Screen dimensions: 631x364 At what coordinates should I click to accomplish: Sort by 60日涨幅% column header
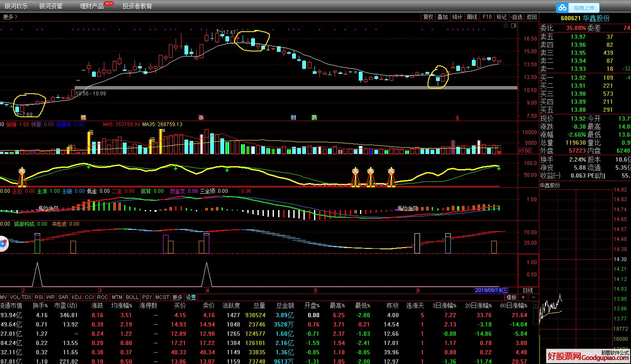(x=514, y=305)
